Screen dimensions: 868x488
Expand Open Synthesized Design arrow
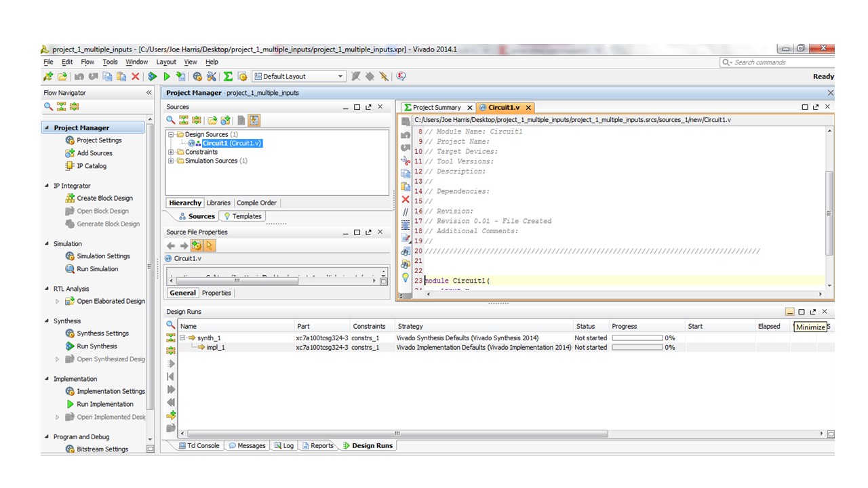click(x=57, y=359)
